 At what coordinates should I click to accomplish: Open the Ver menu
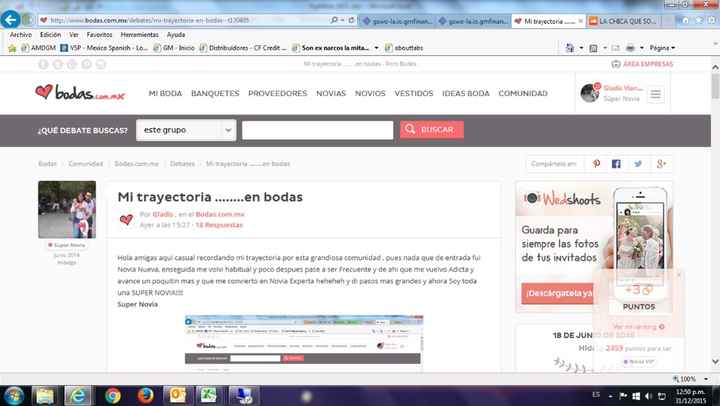74,34
